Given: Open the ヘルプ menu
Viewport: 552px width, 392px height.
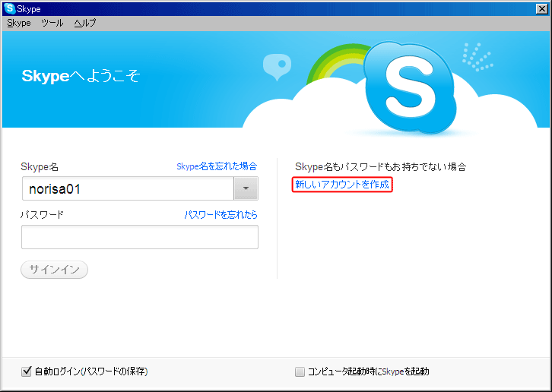Looking at the screenshot, I should coord(85,23).
